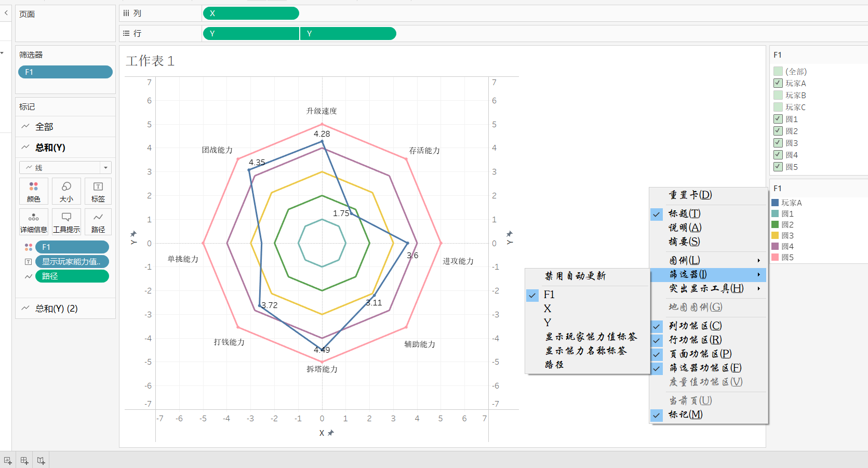Click the label icon beside 显示玩家能力值 pill

(x=29, y=262)
